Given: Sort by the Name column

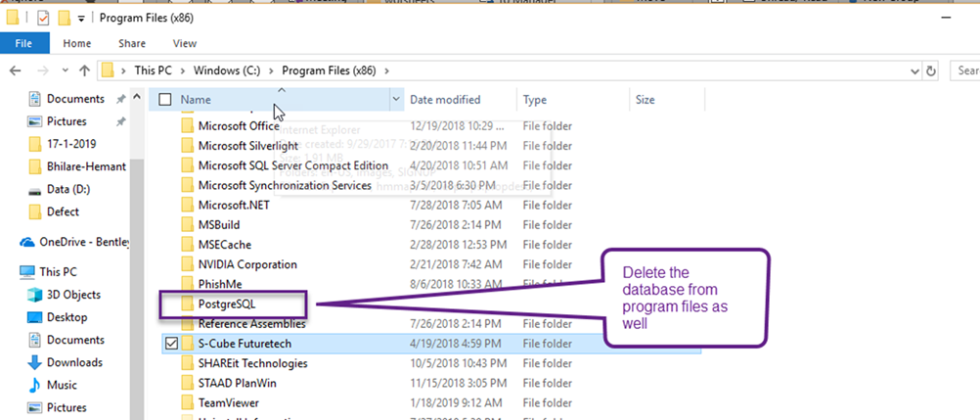Looking at the screenshot, I should tap(196, 100).
